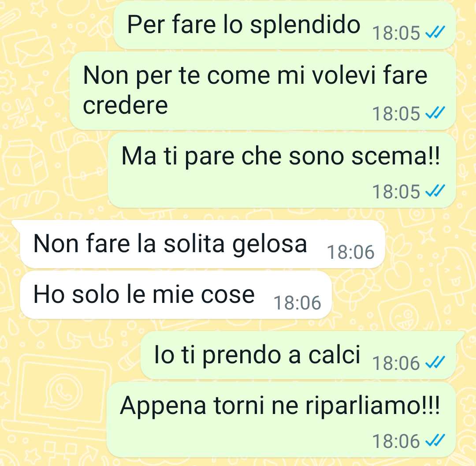476x466 pixels.
Task: Click the 18:06 timestamp beside "Non fare la solita gelosa"
Action: [x=351, y=252]
